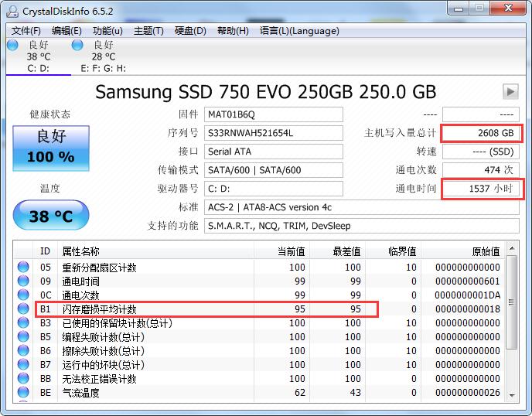This screenshot has height=416, width=532.
Task: Click raw value 0000000001DA
Action: 468,295
